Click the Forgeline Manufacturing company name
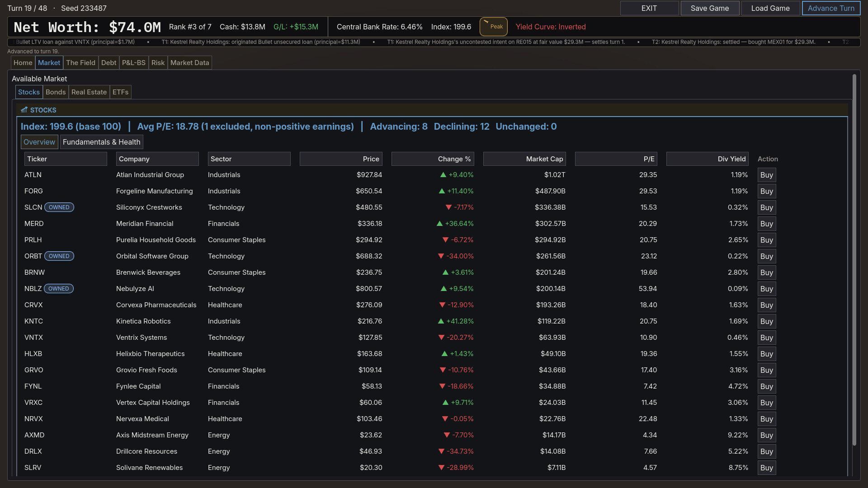The height and width of the screenshot is (488, 868). 154,191
